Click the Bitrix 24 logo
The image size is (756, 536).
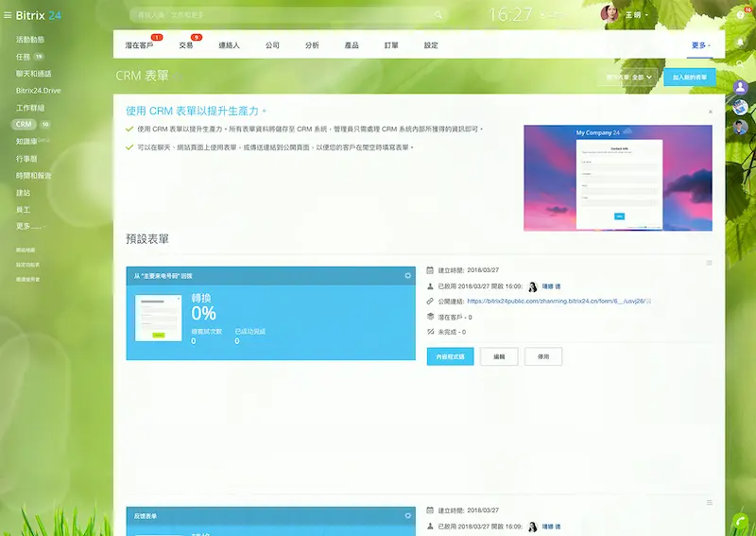pyautogui.click(x=38, y=15)
